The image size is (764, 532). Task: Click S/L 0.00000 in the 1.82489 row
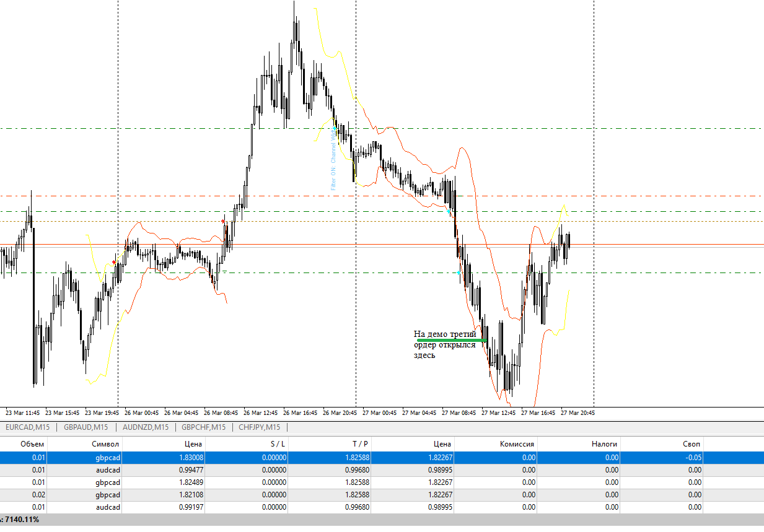point(273,482)
